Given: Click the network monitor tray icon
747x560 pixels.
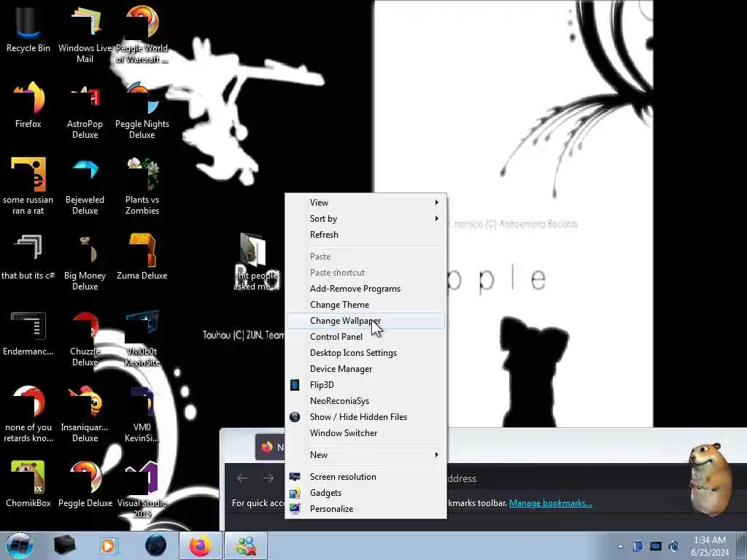Looking at the screenshot, I should 656,546.
